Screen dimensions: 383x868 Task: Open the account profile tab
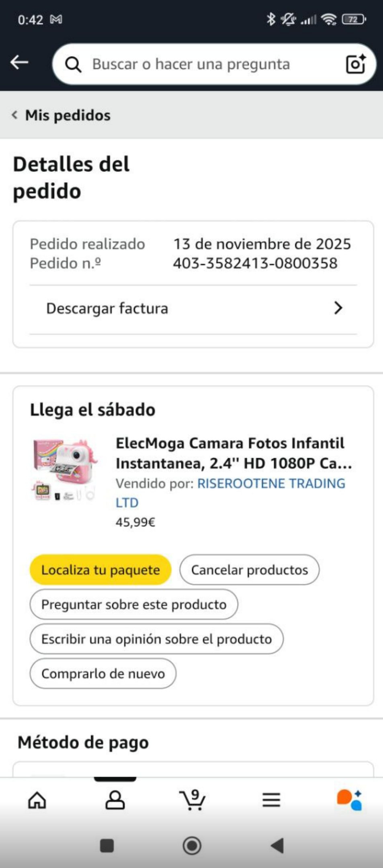click(x=115, y=800)
